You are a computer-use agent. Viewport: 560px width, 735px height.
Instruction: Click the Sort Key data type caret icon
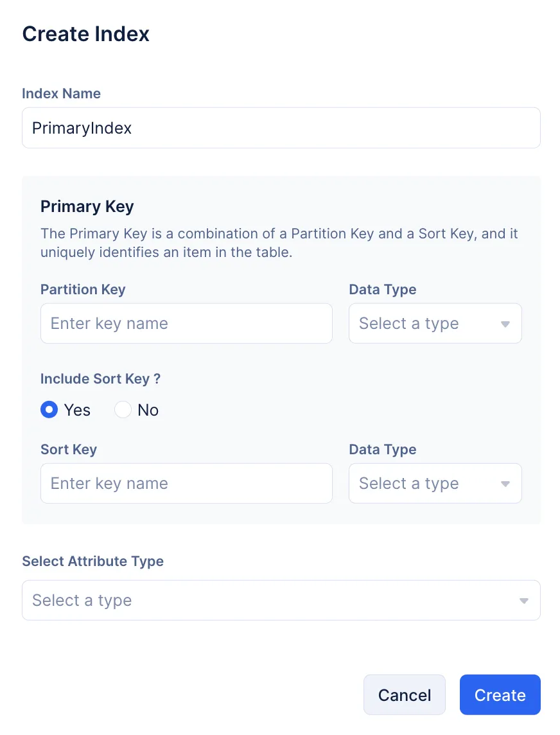(505, 484)
